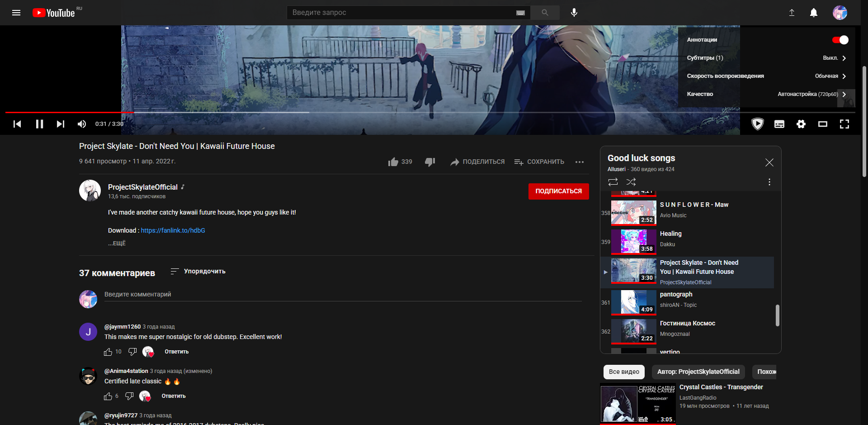
Task: Toggle playlist loop
Action: click(613, 182)
